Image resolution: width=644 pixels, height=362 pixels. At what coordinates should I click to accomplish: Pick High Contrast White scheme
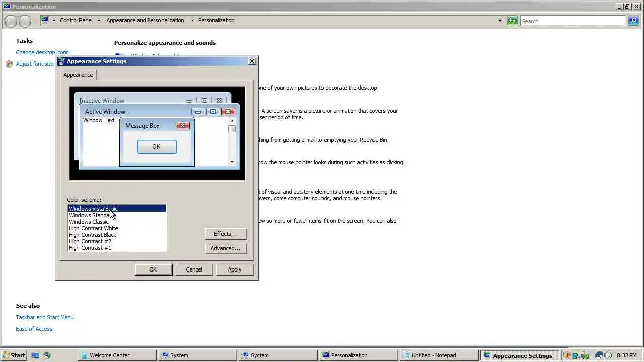(x=117, y=228)
